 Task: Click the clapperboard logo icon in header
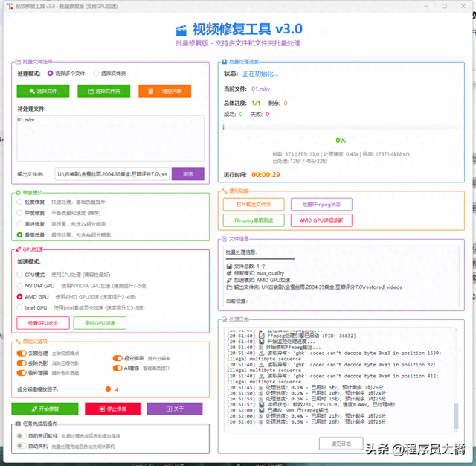click(181, 31)
